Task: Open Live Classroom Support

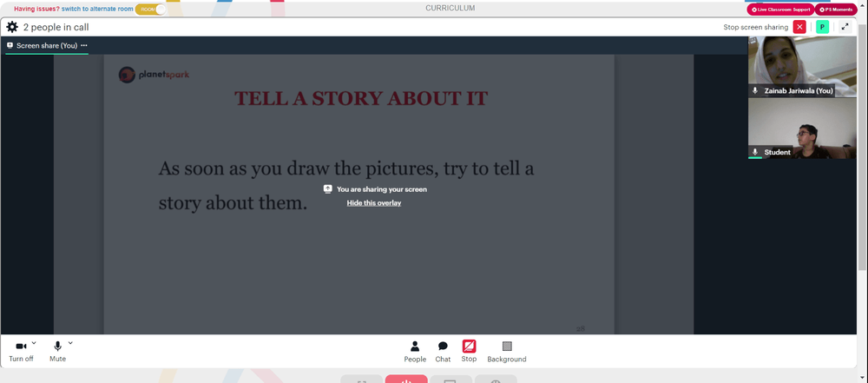Action: click(x=780, y=10)
